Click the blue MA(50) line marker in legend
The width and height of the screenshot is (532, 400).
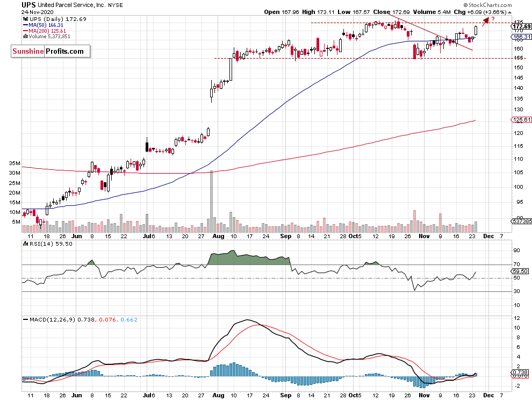point(25,25)
